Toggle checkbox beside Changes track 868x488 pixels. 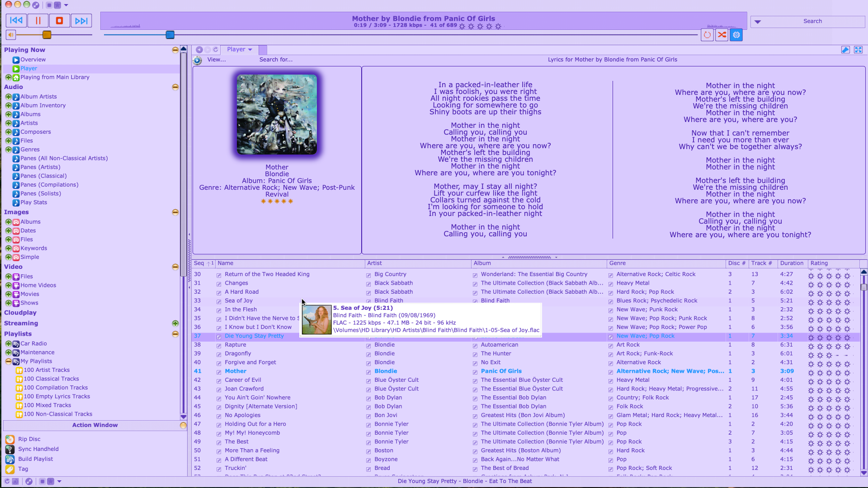219,284
